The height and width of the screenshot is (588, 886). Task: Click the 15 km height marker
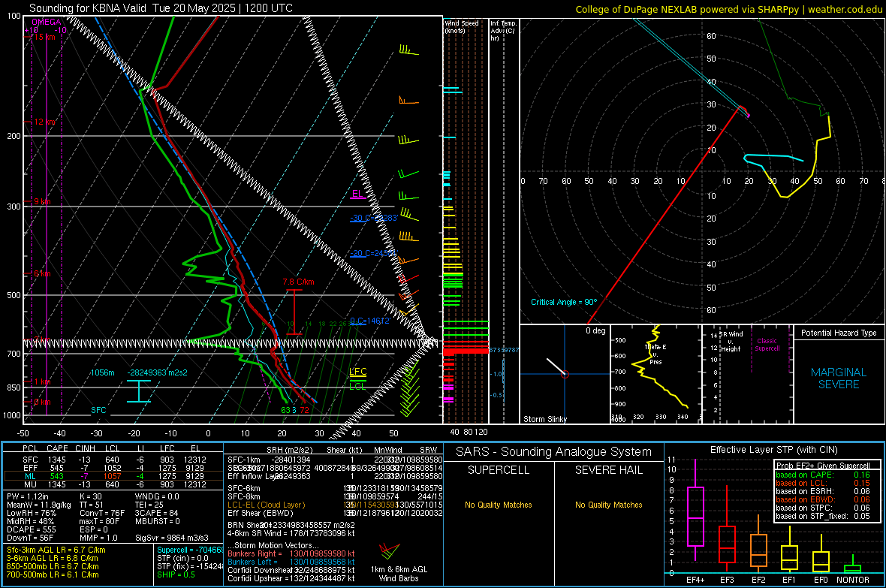coord(44,37)
